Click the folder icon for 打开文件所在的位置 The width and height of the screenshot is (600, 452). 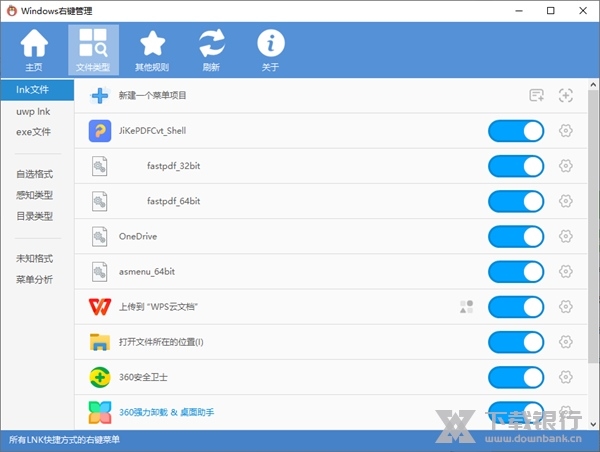(100, 342)
